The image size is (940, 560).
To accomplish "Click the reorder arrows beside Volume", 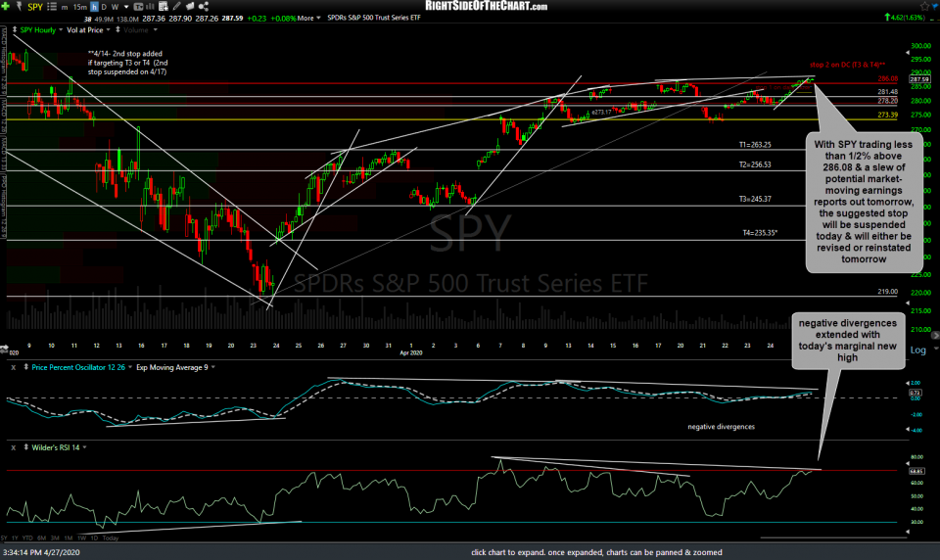I will 117,29.
